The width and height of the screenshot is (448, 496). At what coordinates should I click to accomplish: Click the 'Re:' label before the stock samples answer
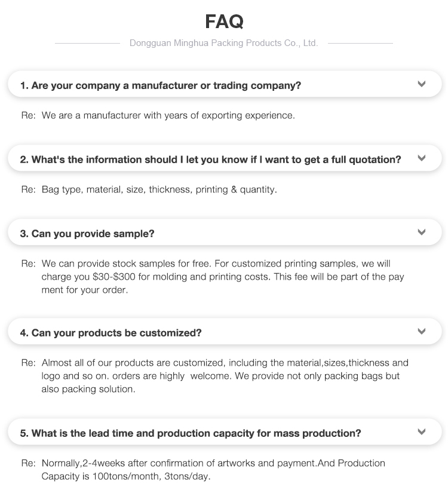(28, 264)
